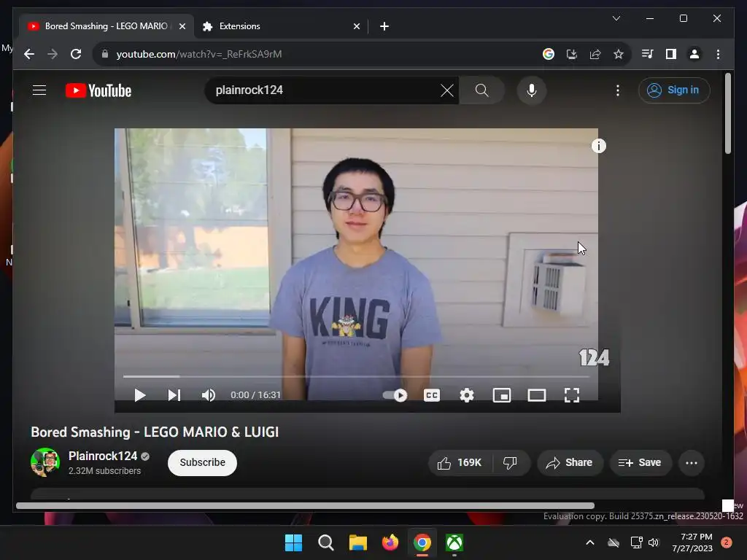Open a new browser tab
Viewport: 747px width, 560px height.
tap(384, 27)
